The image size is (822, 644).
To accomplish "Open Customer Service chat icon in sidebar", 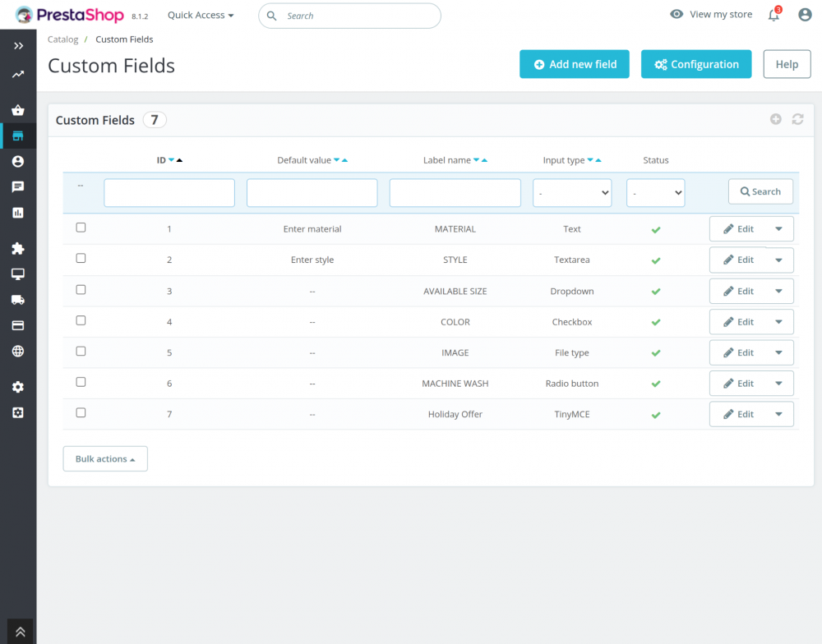I will click(x=18, y=187).
